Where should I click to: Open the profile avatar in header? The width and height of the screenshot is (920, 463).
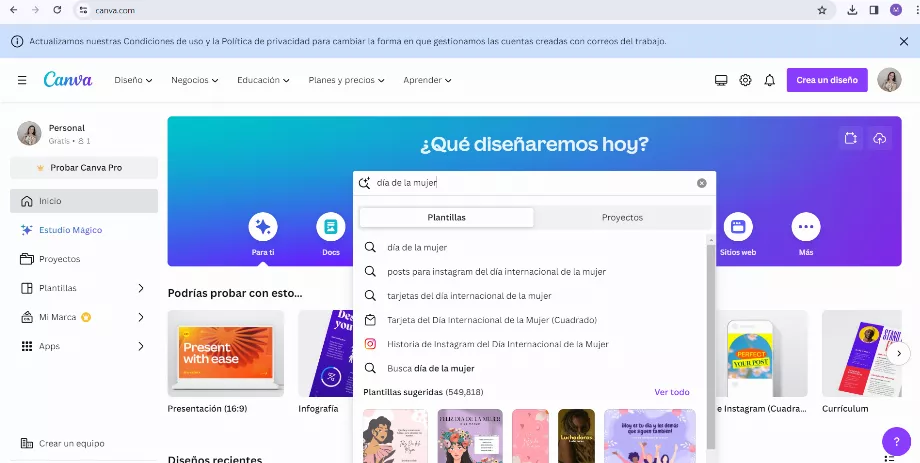[x=889, y=80]
